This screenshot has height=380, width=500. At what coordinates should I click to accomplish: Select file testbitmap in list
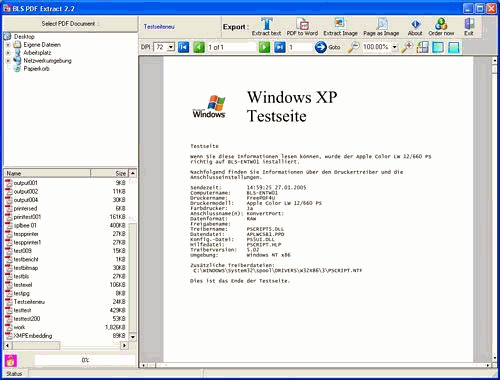[26, 268]
